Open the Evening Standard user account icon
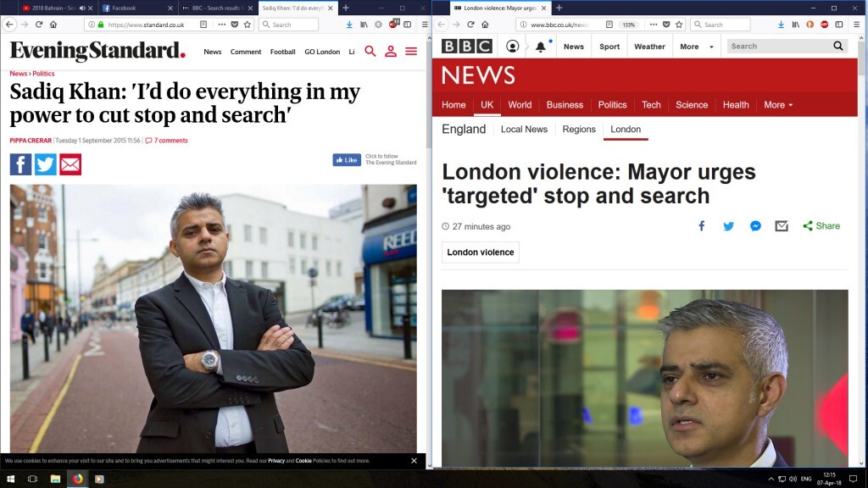The image size is (868, 488). click(391, 52)
